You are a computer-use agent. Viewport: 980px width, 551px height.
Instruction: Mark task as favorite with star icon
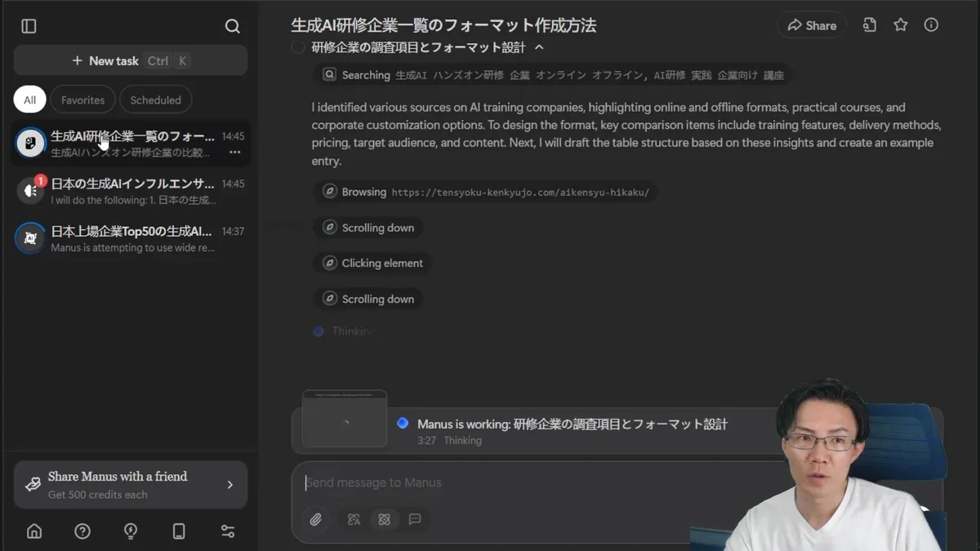[x=901, y=25]
